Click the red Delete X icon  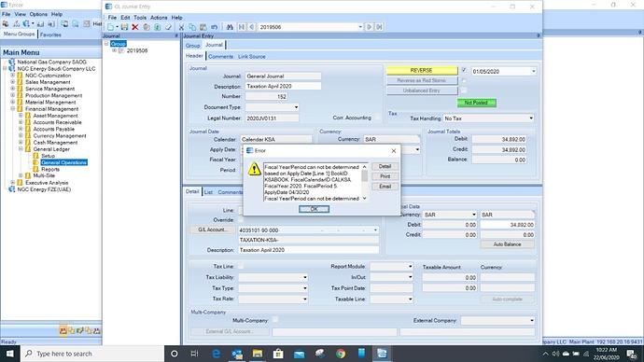tap(135, 27)
